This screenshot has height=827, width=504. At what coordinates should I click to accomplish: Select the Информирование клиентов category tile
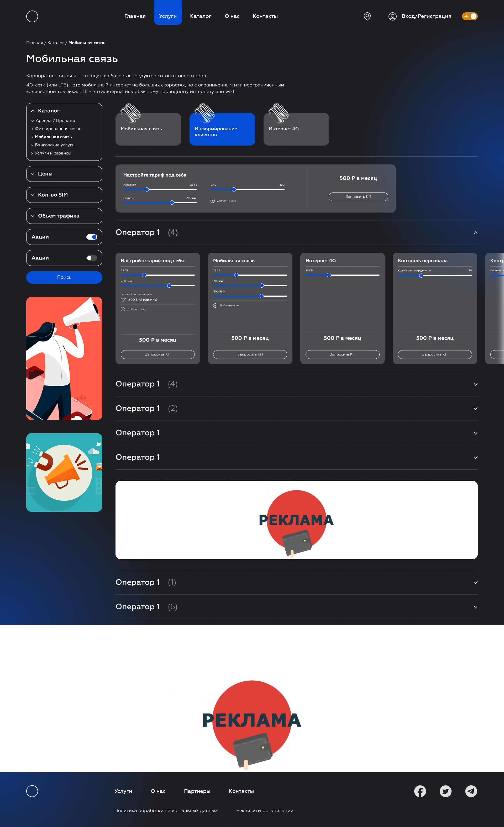[222, 129]
